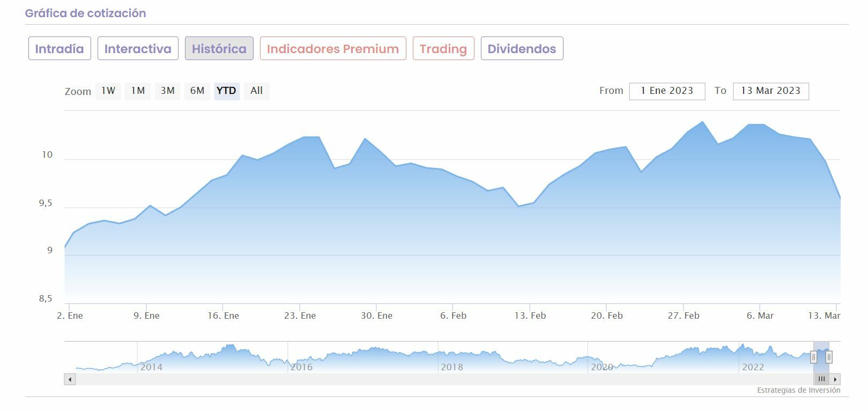Screen dimensions: 868x411
Task: Open the Intradía chart tab
Action: pyautogui.click(x=60, y=49)
